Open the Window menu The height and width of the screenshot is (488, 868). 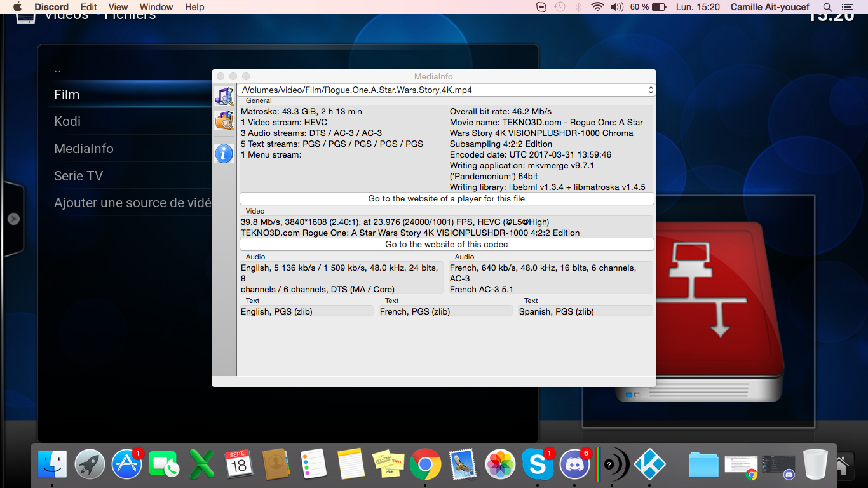pos(156,7)
